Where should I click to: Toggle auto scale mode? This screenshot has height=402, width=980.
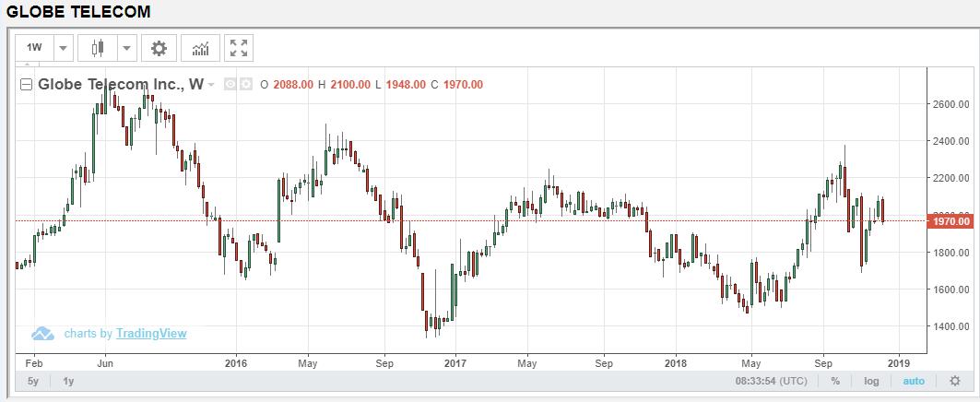pyautogui.click(x=913, y=381)
